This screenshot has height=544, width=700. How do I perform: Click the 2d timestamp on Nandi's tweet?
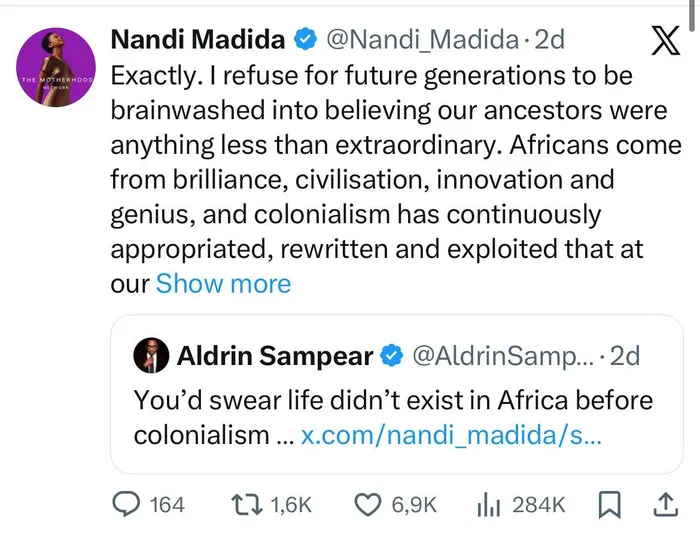click(x=550, y=41)
